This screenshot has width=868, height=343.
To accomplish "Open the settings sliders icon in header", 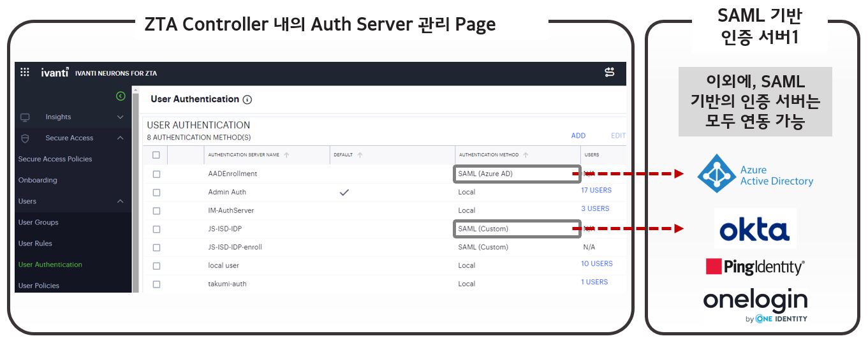I will tap(610, 73).
